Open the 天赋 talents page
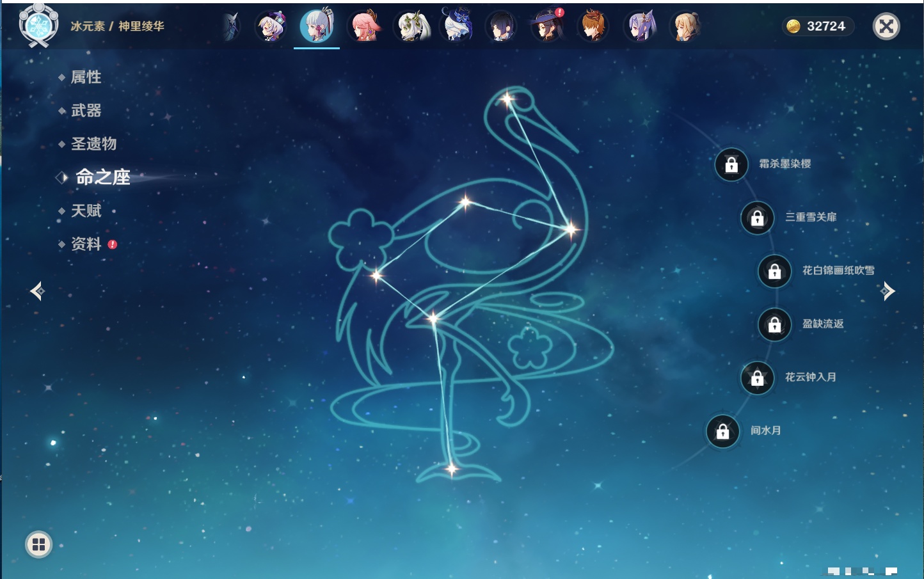924x579 pixels. [86, 210]
